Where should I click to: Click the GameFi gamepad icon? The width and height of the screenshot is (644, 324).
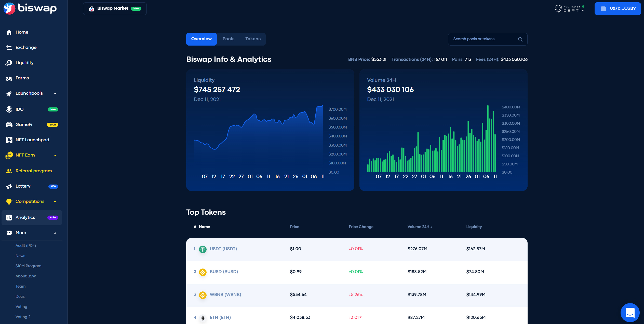tap(9, 124)
